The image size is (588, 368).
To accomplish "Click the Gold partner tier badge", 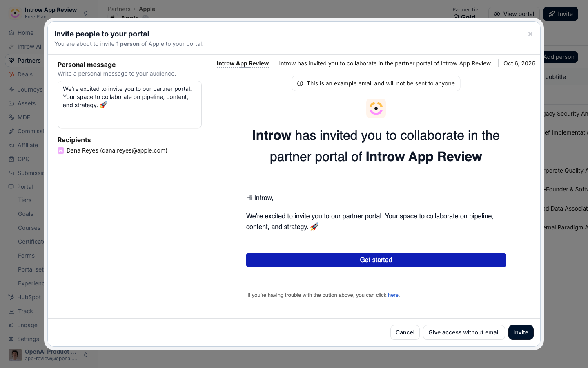I will coord(464,17).
